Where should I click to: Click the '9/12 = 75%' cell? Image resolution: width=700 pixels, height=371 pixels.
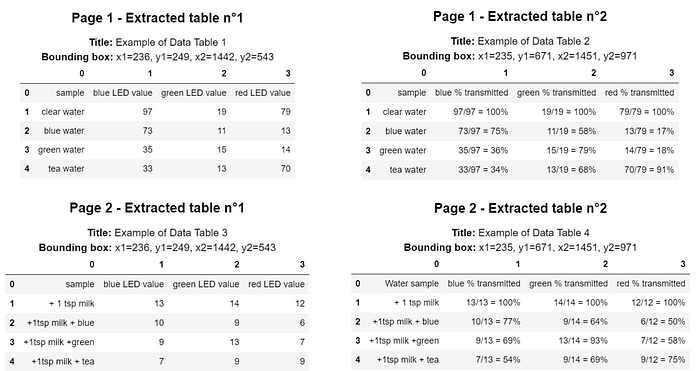click(662, 359)
